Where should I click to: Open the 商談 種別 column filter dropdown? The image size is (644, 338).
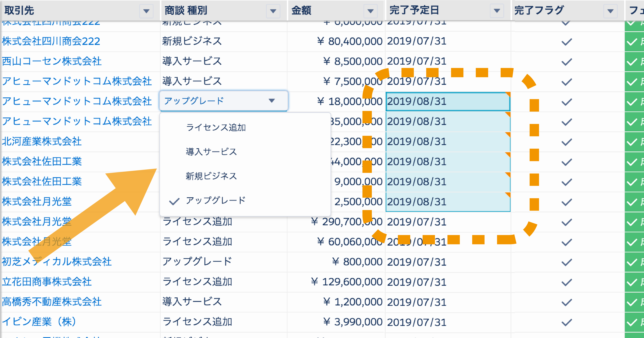coord(273,11)
